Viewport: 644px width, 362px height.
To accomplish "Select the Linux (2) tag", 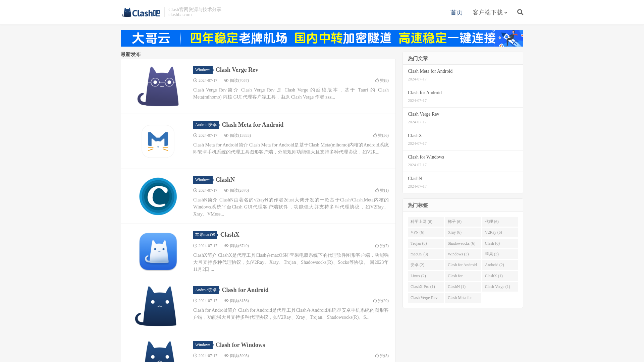I will pyautogui.click(x=426, y=276).
